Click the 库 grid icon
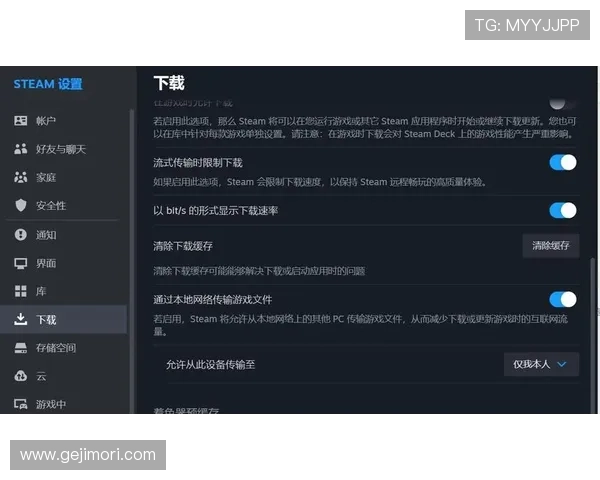 click(21, 291)
